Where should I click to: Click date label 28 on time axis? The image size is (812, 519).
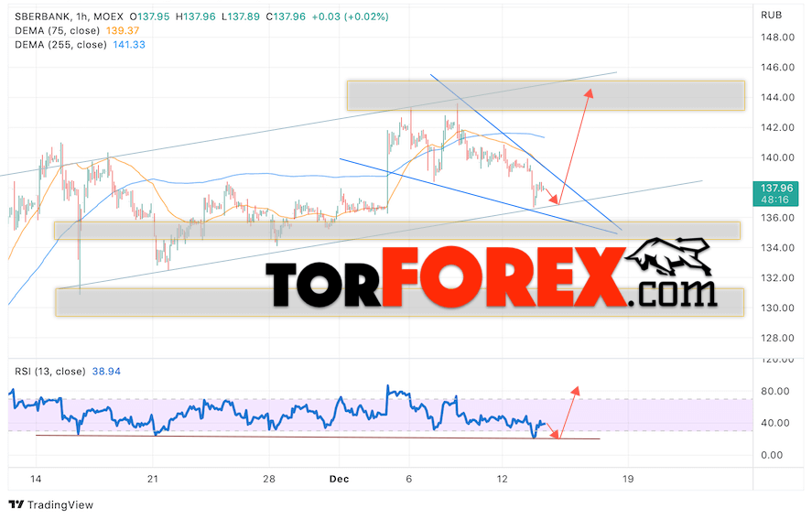tap(269, 479)
